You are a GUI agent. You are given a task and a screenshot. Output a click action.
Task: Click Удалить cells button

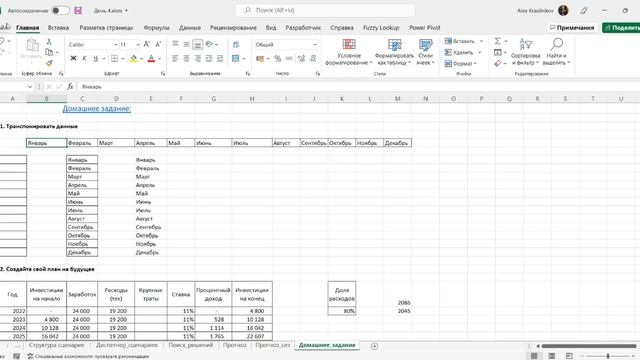click(x=459, y=52)
